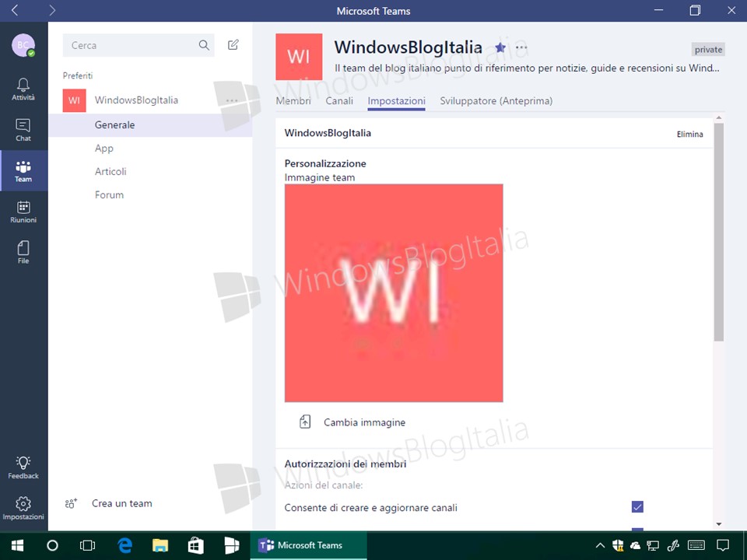
Task: Click the OneDrive cloud tray icon
Action: pyautogui.click(x=635, y=545)
